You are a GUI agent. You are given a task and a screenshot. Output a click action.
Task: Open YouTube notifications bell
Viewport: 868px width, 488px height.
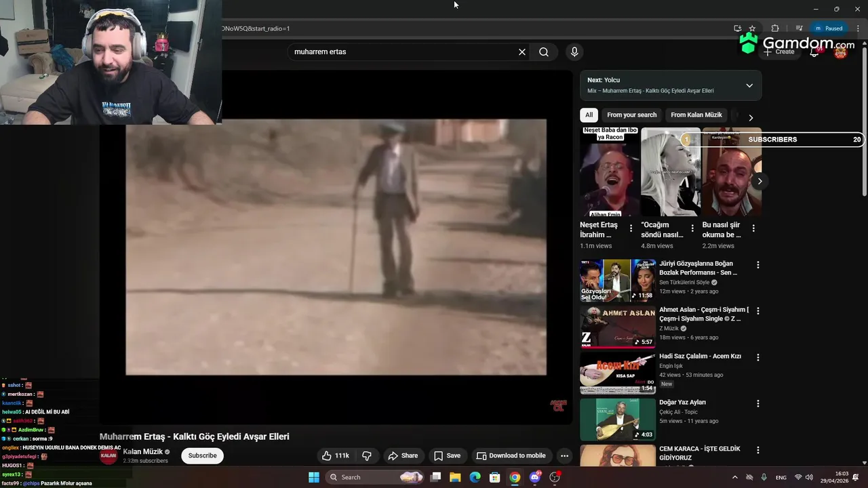click(x=814, y=52)
